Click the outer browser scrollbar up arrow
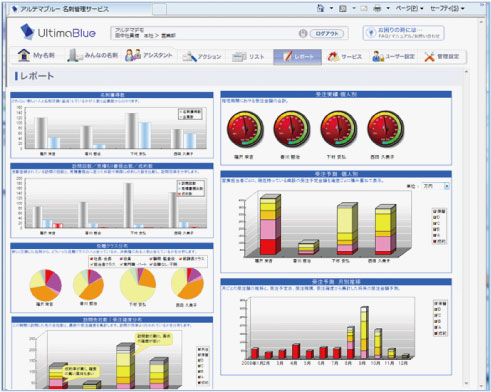491x392 pixels. (x=481, y=22)
